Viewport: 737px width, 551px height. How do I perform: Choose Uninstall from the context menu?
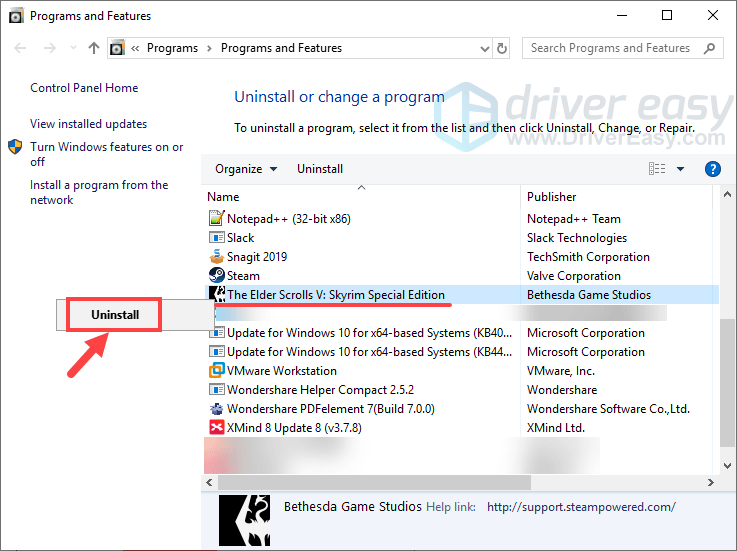[x=114, y=314]
